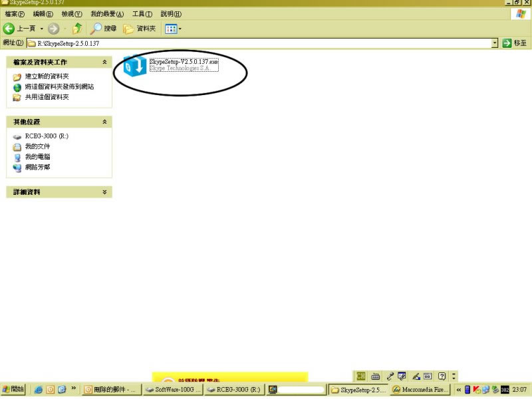
Task: Open RCEG-300G (R:) drive link
Action: point(47,136)
